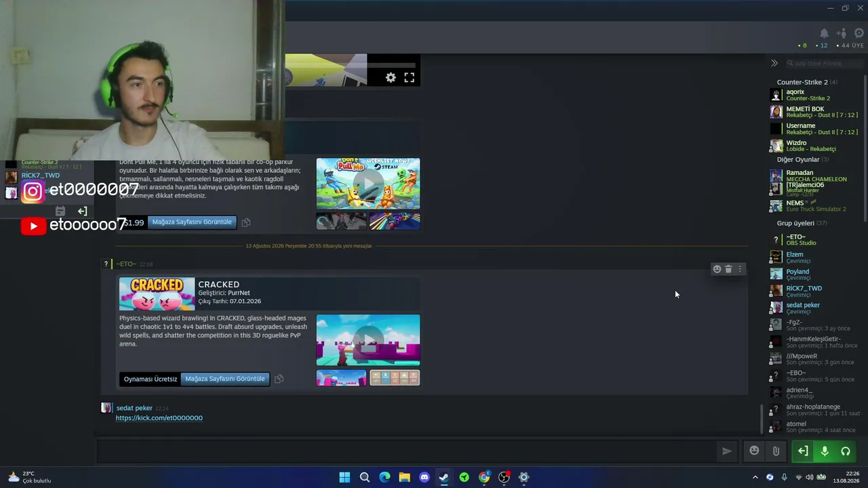Viewport: 868px width, 488px height.
Task: Select RICK7_TWD in the group member list
Action: pyautogui.click(x=816, y=291)
